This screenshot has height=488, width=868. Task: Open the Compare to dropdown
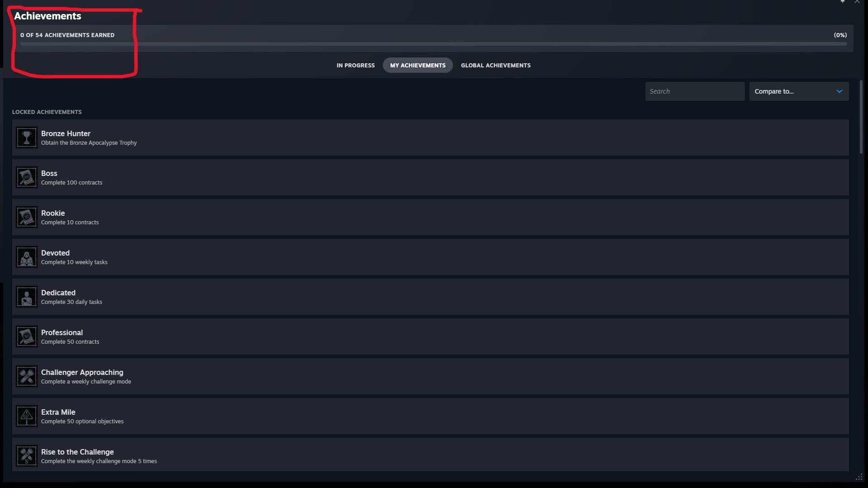799,91
